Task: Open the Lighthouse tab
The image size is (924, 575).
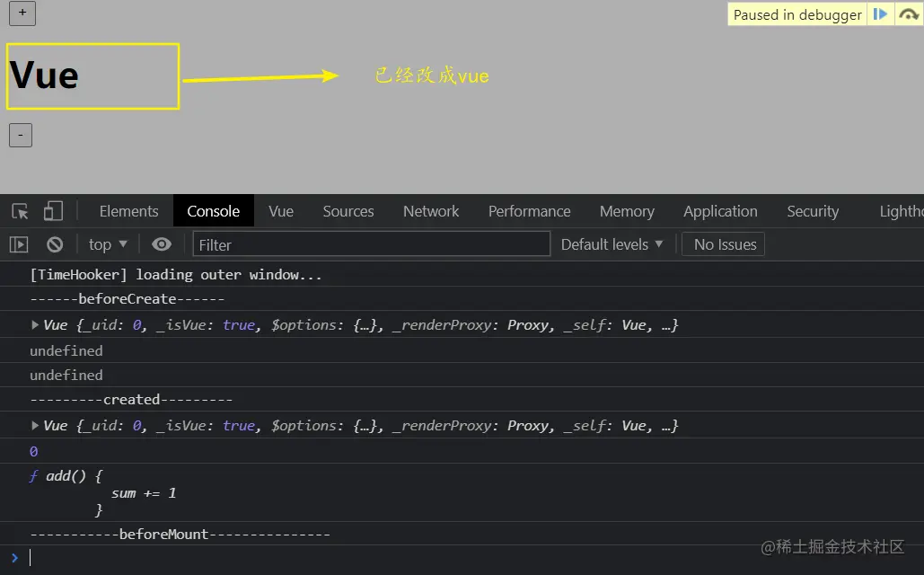Action: 901,211
